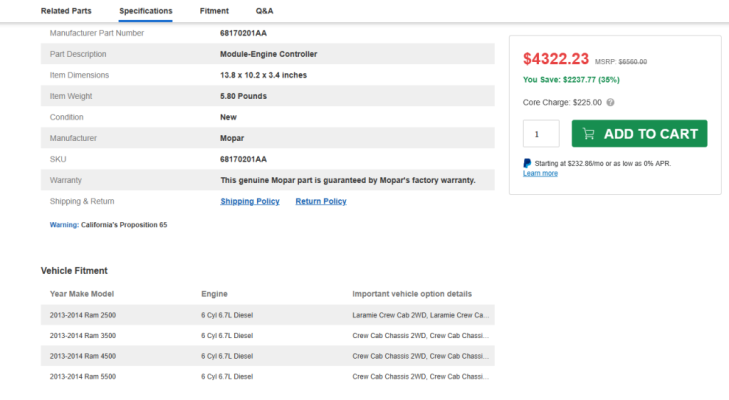Click the PayPal logo icon
The image size is (729, 400).
527,163
